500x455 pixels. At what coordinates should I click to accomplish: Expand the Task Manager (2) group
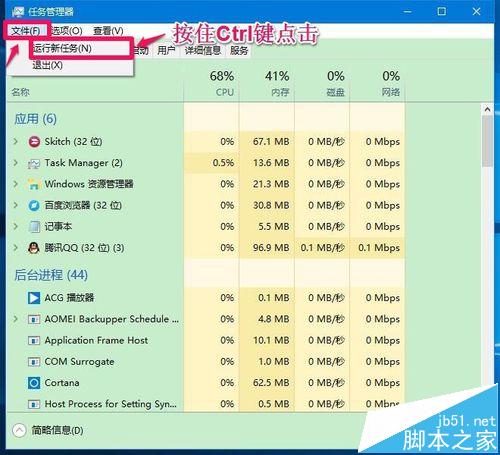click(x=15, y=163)
